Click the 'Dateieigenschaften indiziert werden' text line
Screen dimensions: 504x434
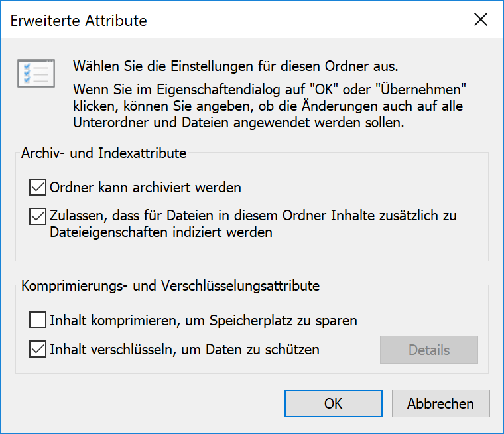[161, 232]
